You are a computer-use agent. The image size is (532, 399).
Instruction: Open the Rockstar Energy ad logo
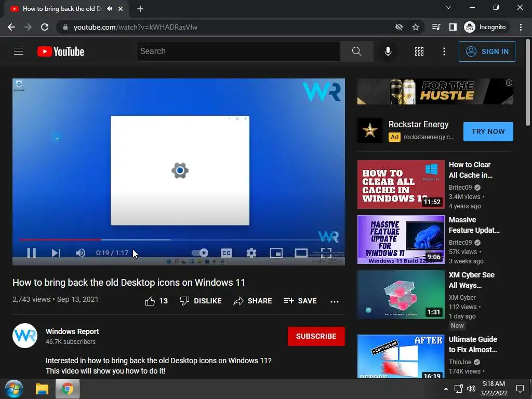point(370,130)
